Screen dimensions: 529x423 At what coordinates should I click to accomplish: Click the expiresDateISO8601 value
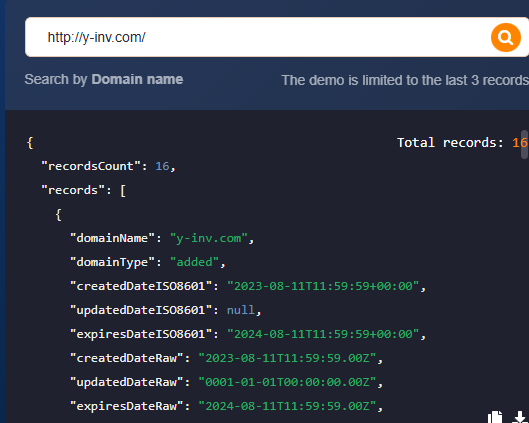click(x=323, y=334)
